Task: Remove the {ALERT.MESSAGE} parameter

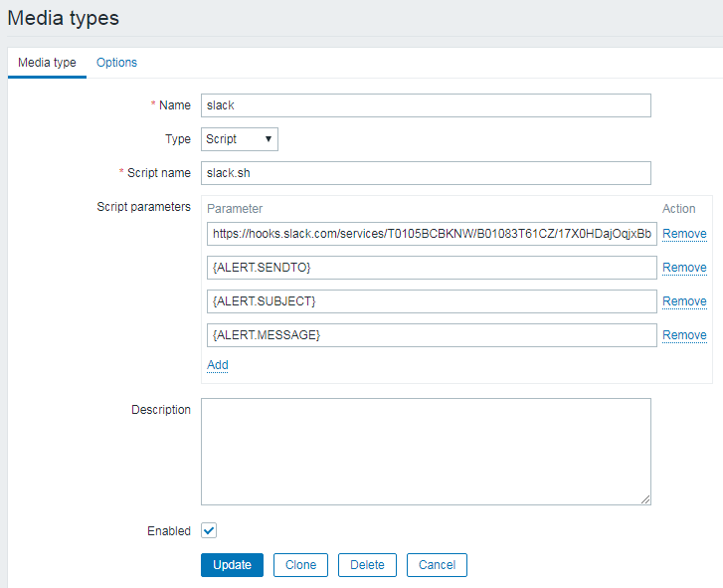Action: pyautogui.click(x=684, y=335)
